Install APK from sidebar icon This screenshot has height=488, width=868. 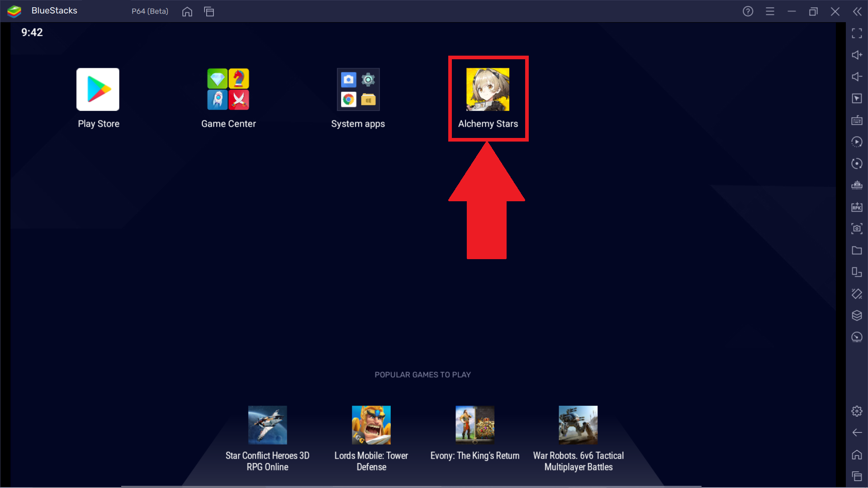coord(857,207)
